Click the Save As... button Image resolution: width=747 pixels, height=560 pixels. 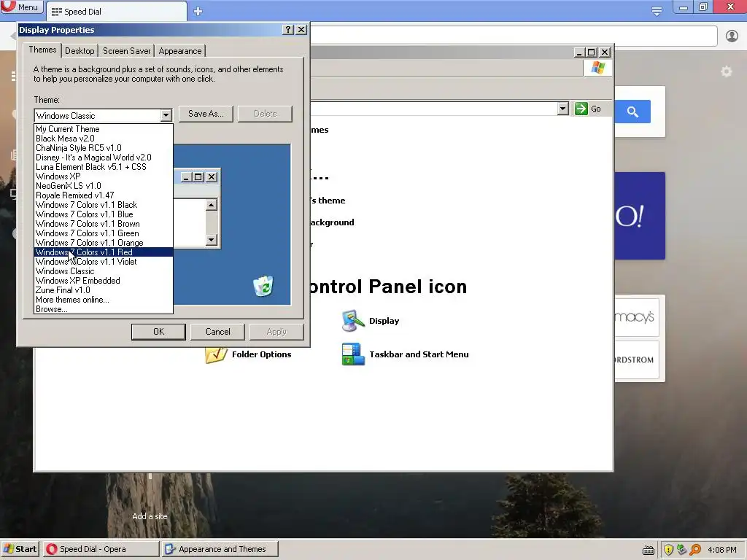click(x=206, y=114)
